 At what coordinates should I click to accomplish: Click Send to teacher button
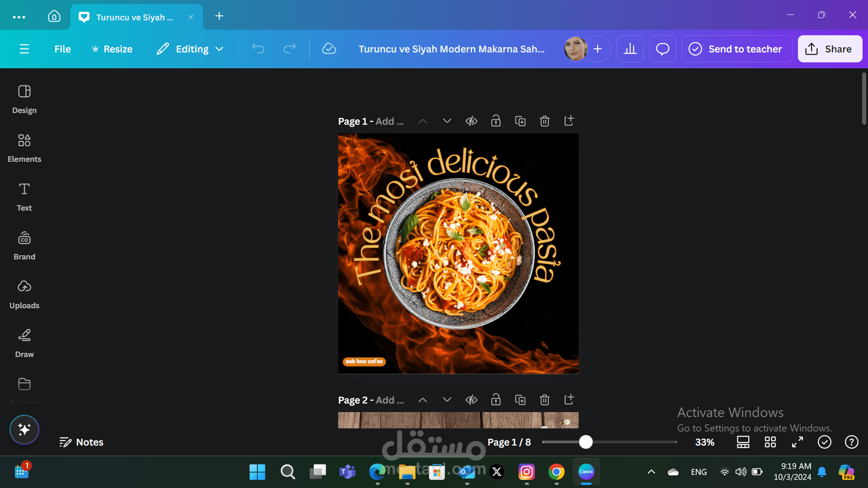coord(736,49)
